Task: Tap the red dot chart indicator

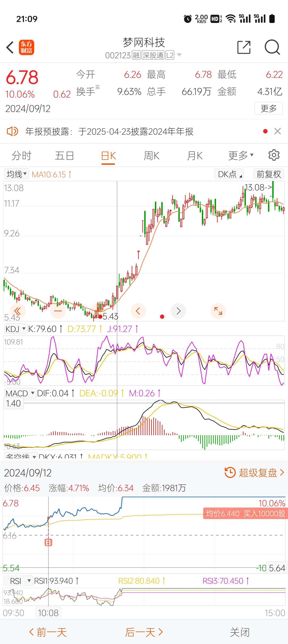Action: coord(162,317)
